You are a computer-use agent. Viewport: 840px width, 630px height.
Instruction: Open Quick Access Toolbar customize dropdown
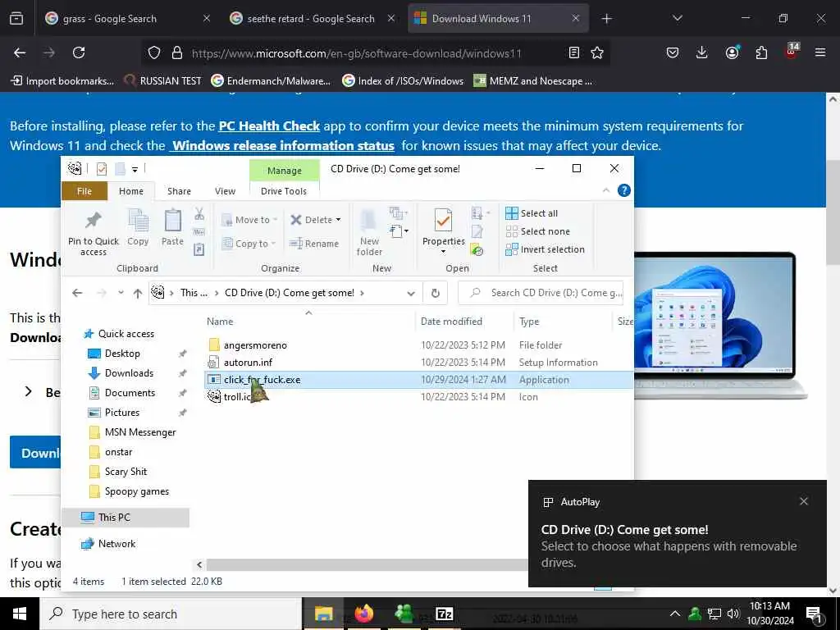(135, 169)
